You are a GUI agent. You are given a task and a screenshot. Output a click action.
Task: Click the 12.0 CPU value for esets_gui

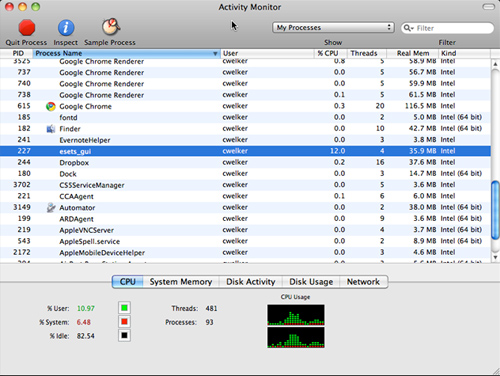[x=337, y=151]
